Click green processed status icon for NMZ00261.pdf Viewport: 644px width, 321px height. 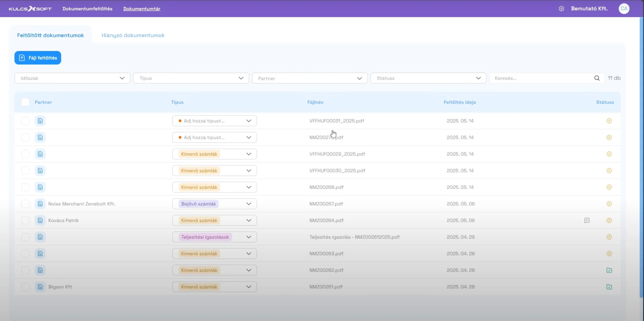[x=609, y=287]
